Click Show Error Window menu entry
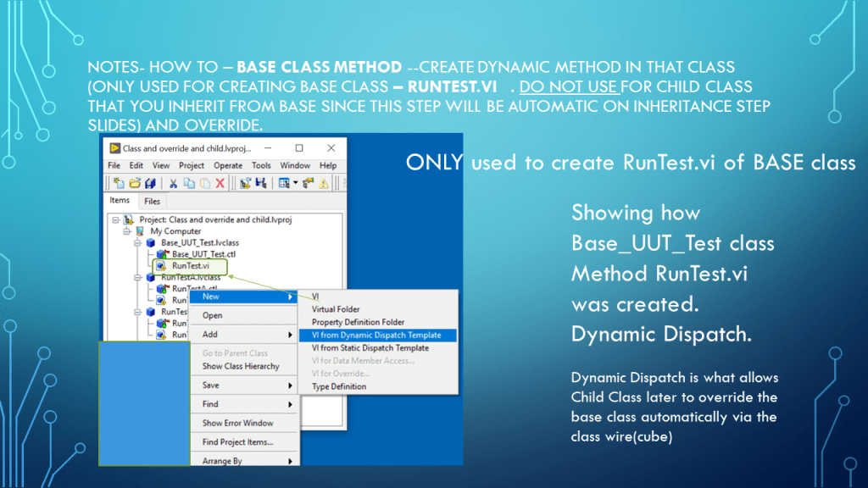 237,423
